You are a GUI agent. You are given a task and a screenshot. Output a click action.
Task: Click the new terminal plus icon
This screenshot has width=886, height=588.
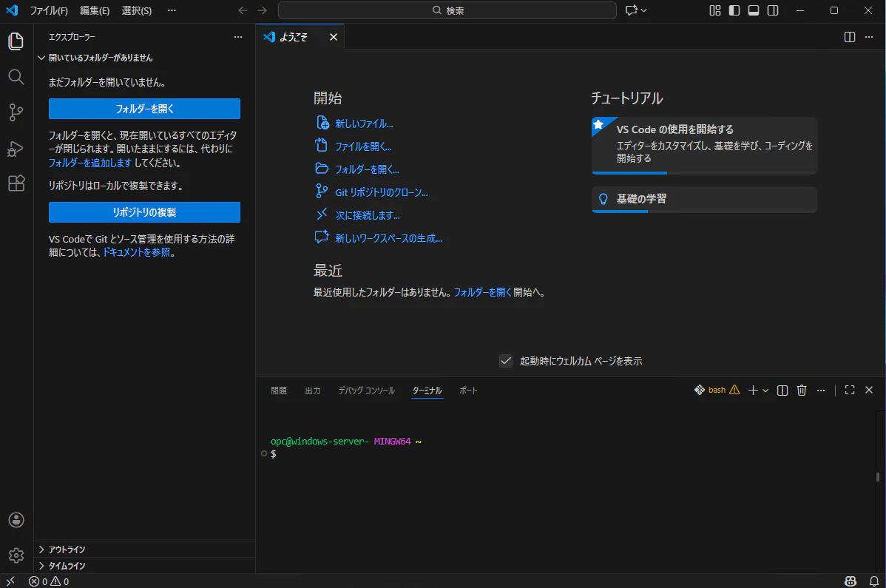(753, 391)
